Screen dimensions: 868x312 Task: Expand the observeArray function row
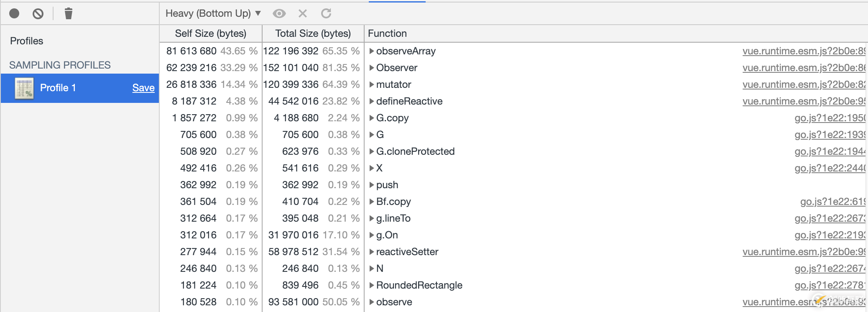coord(371,51)
